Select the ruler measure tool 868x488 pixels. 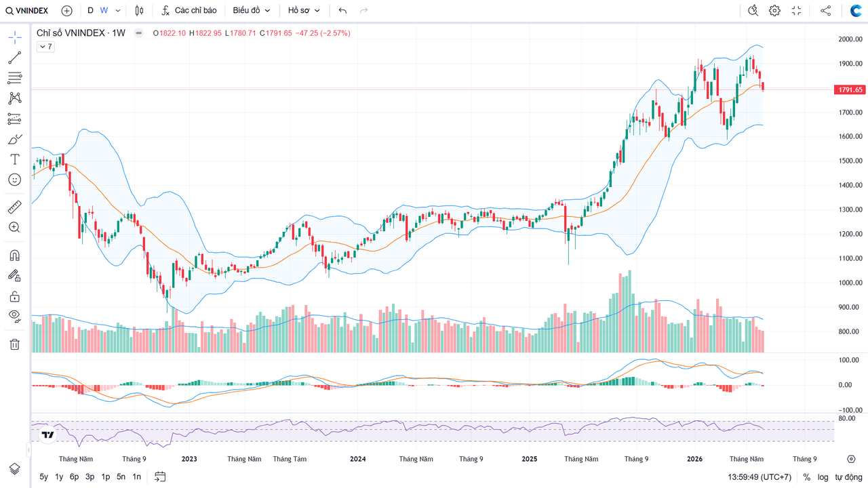click(15, 207)
